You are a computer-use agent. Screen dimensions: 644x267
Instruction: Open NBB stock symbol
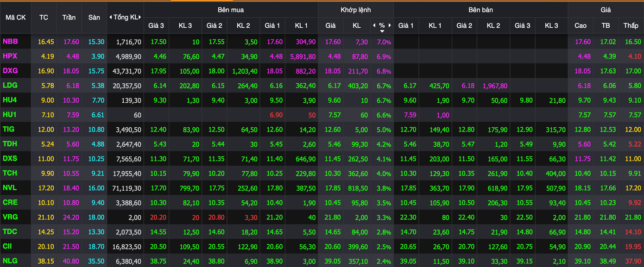click(x=10, y=42)
